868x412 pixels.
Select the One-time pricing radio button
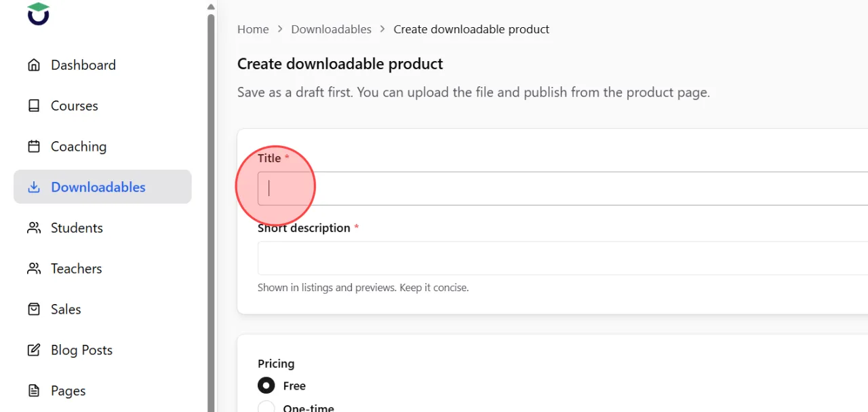tap(267, 407)
